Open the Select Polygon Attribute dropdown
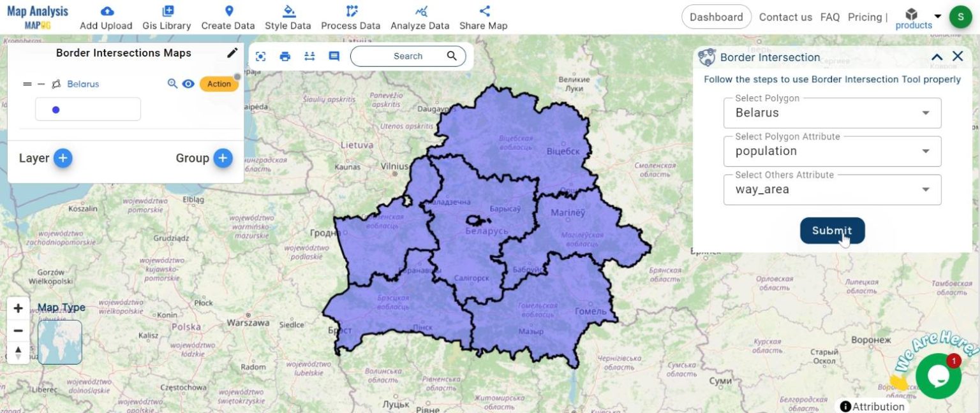980x413 pixels. tap(832, 151)
